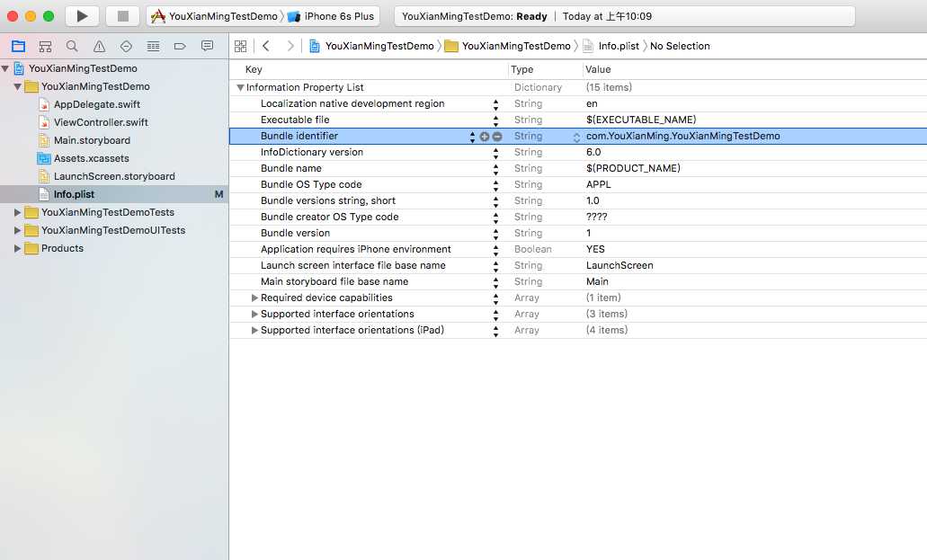Collapse the Information Property List
This screenshot has width=927, height=560.
click(x=240, y=87)
